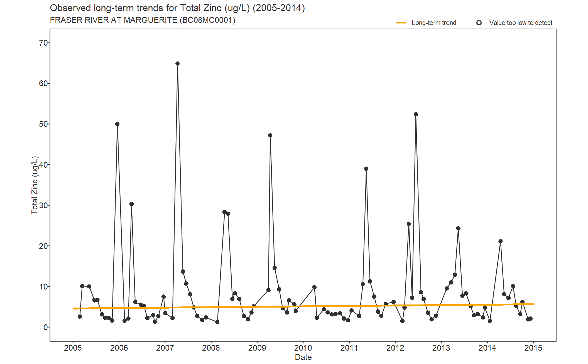This screenshot has width=588, height=364.
Task: Select the last data point in late 2014
Action: tap(530, 319)
